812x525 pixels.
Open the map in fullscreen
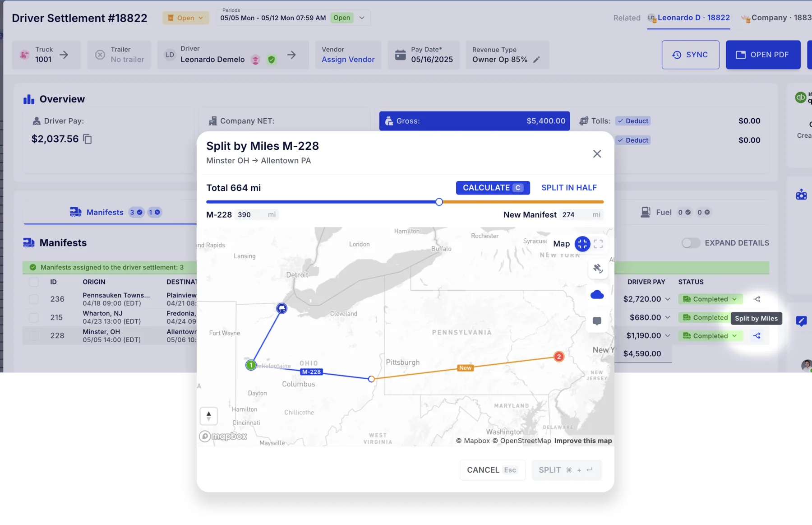coord(598,244)
